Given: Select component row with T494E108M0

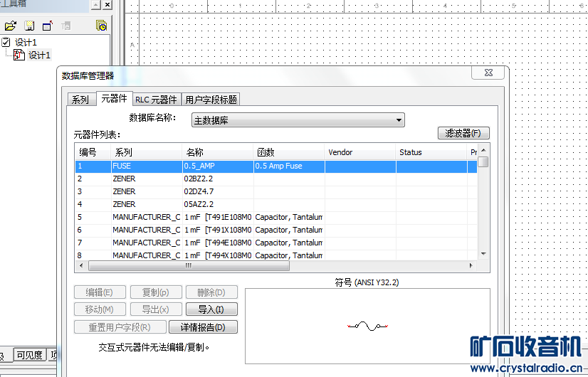Looking at the screenshot, I should coord(276,243).
